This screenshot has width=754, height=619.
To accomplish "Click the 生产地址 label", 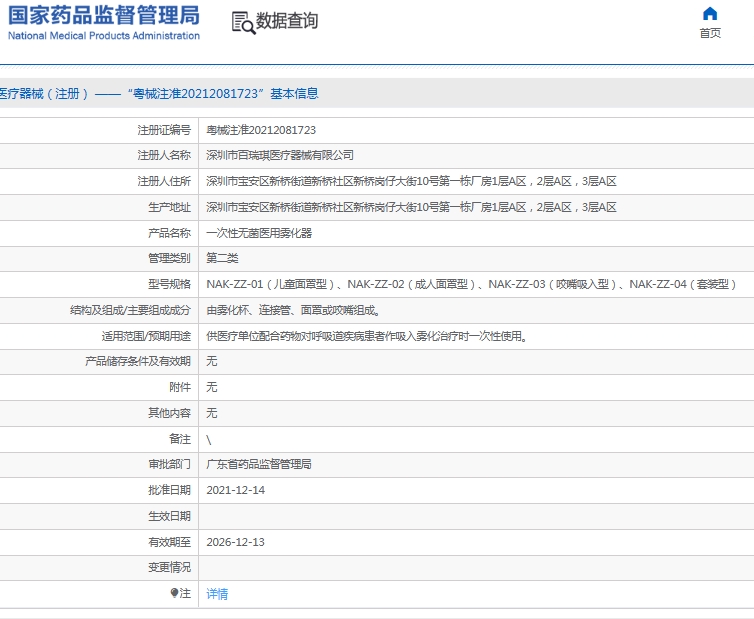I will pos(169,207).
